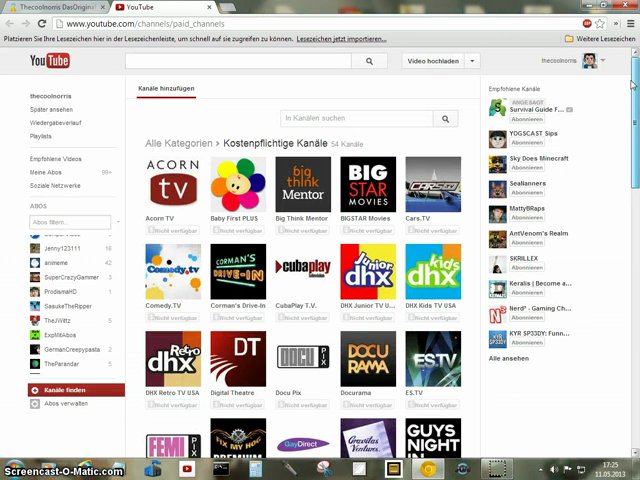The image size is (640, 480).
Task: Click the Docurama channel icon
Action: click(x=368, y=358)
